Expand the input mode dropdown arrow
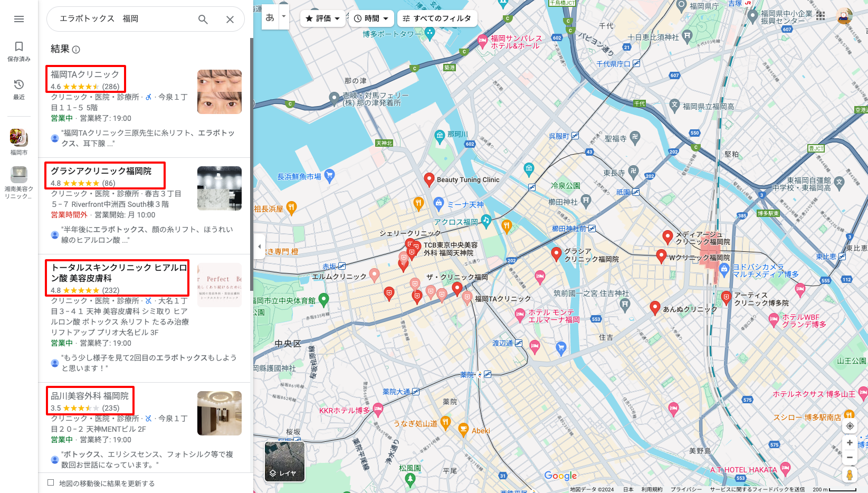 pyautogui.click(x=284, y=17)
